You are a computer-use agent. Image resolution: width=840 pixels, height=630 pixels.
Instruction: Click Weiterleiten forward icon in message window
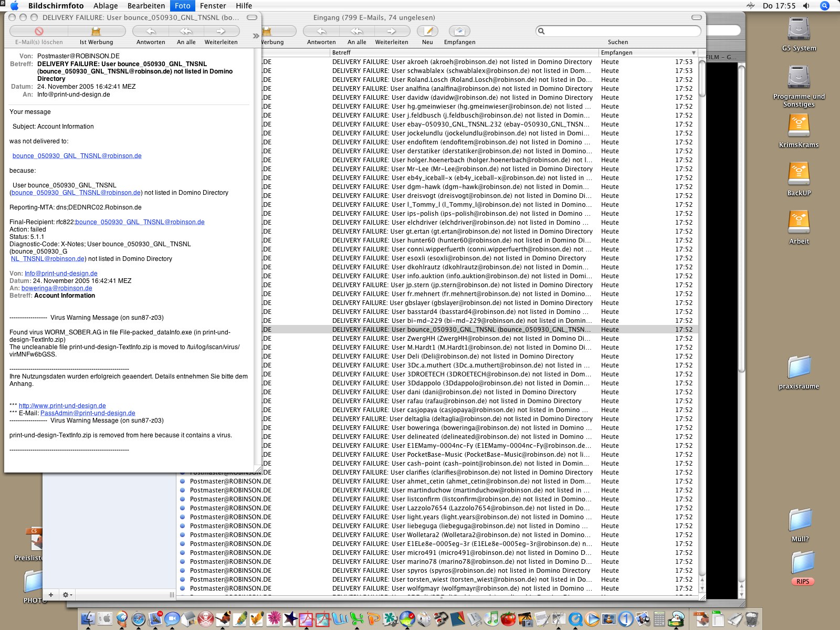click(220, 31)
